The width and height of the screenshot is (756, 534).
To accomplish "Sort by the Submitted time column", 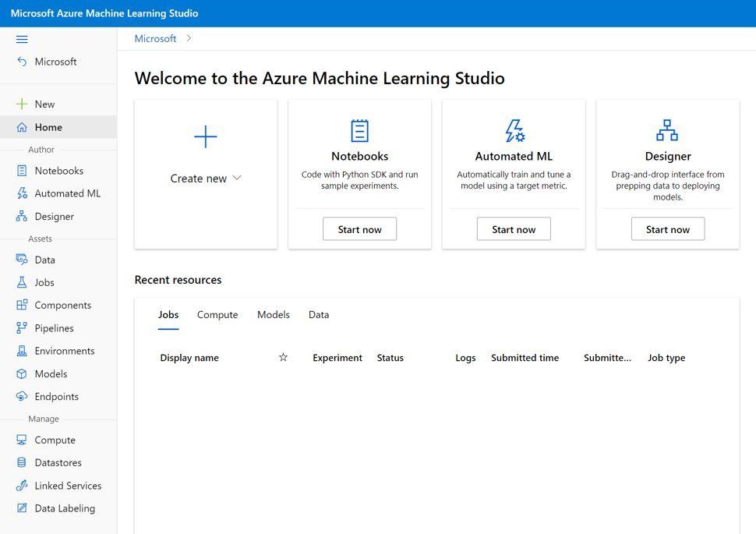I will pyautogui.click(x=525, y=357).
